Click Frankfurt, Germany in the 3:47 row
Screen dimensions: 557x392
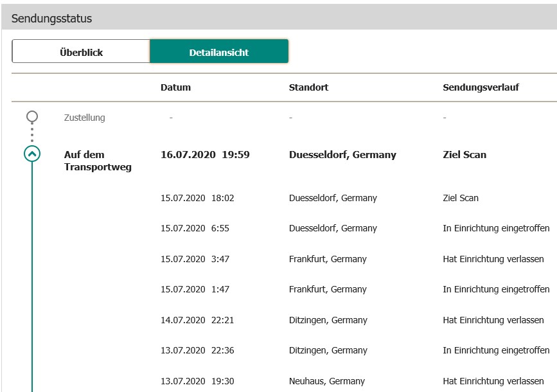(328, 260)
